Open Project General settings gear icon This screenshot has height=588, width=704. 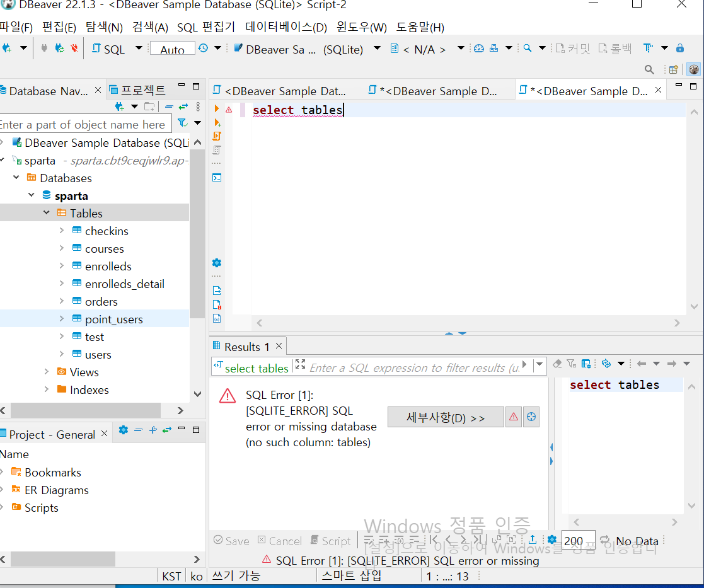(124, 430)
